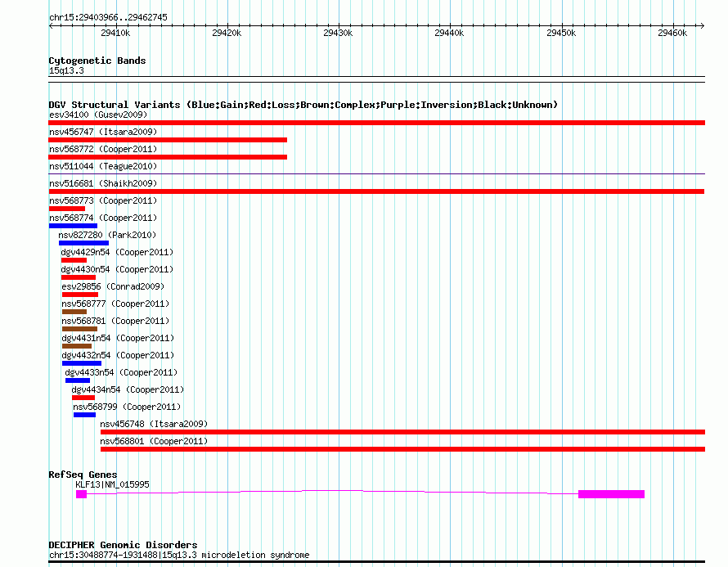Screen dimensions: 728x567
Task: Open nsv516681 (Shaikh2009) variant label
Action: click(x=103, y=183)
